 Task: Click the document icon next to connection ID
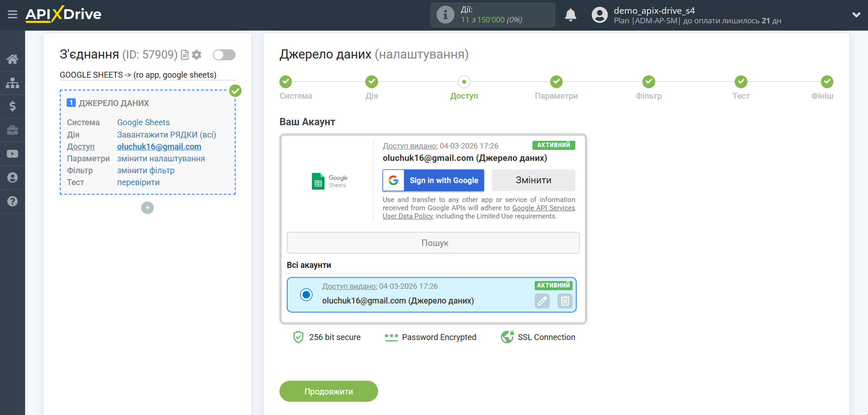click(184, 54)
